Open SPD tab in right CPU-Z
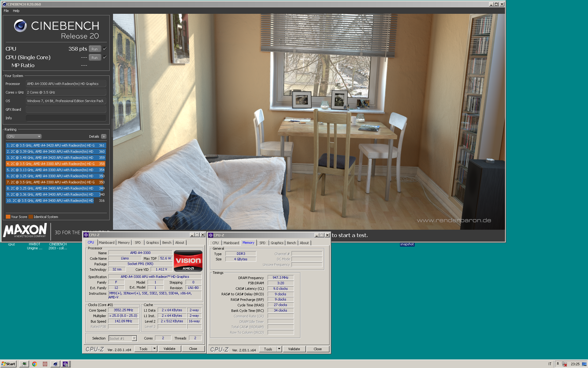This screenshot has height=368, width=588. click(x=262, y=243)
